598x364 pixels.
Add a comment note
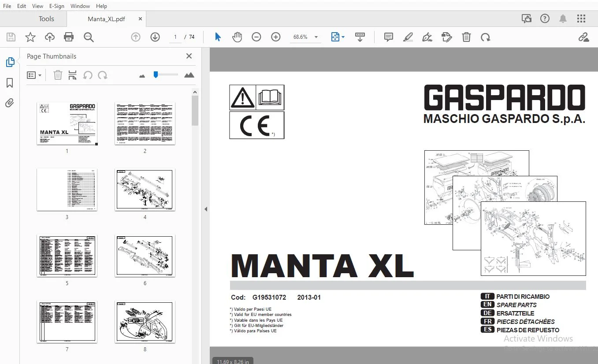389,37
